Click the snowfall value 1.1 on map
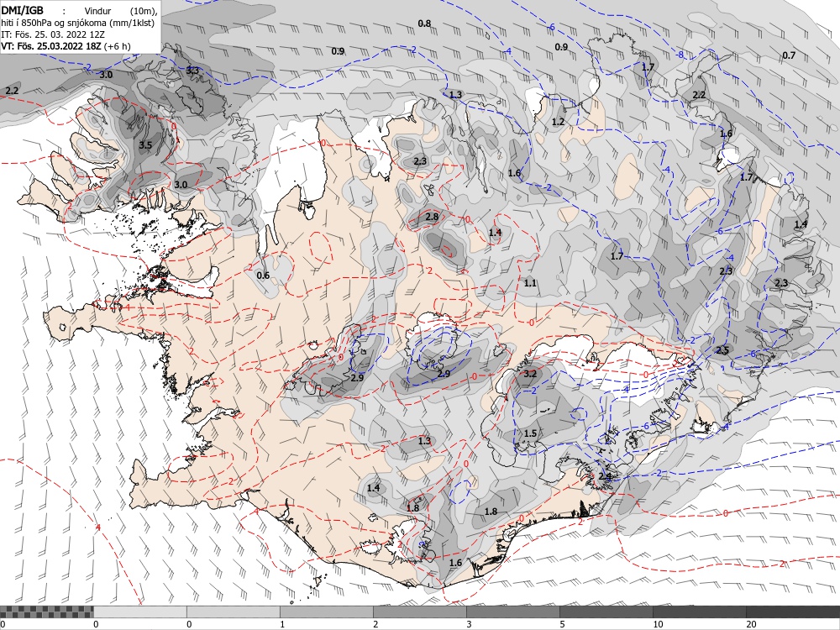Screen dimensions: 840x630 click(x=530, y=283)
